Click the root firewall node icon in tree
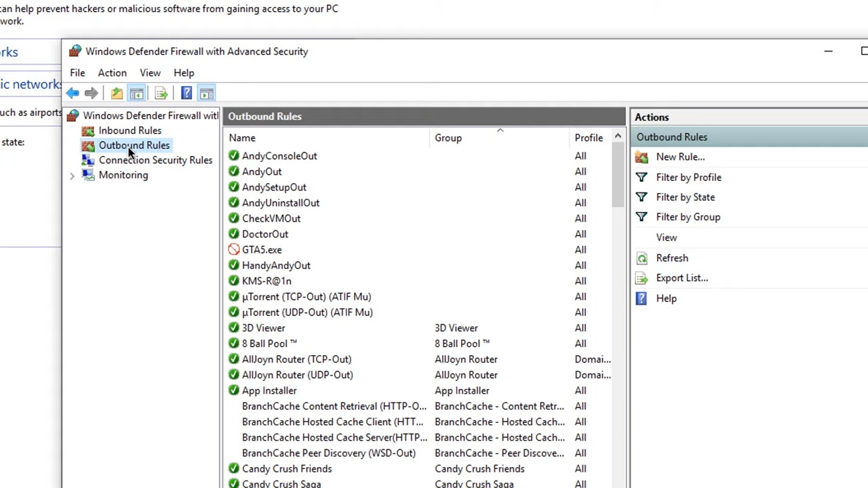This screenshot has width=868, height=488. (73, 116)
